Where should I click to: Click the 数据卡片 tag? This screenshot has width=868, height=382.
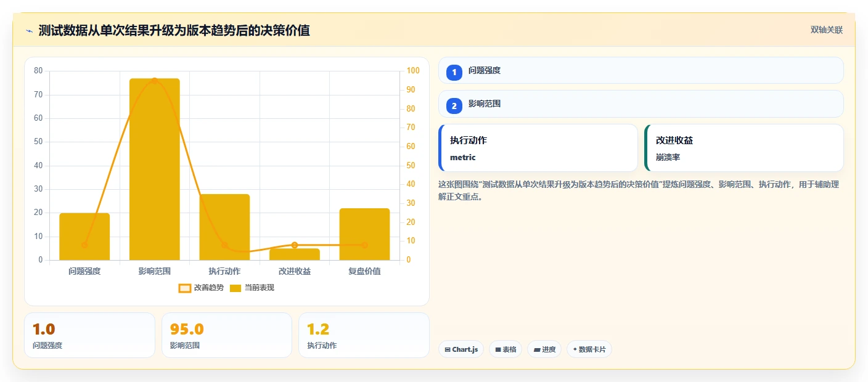coord(589,349)
